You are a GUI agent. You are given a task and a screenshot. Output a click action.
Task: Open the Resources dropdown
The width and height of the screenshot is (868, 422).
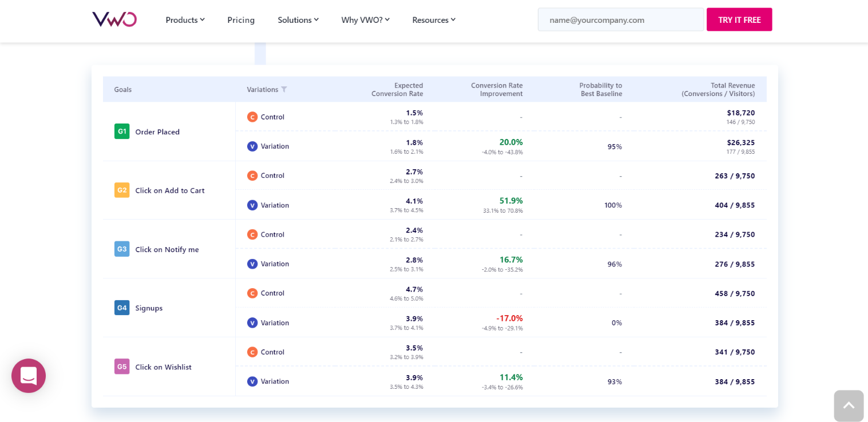(434, 20)
